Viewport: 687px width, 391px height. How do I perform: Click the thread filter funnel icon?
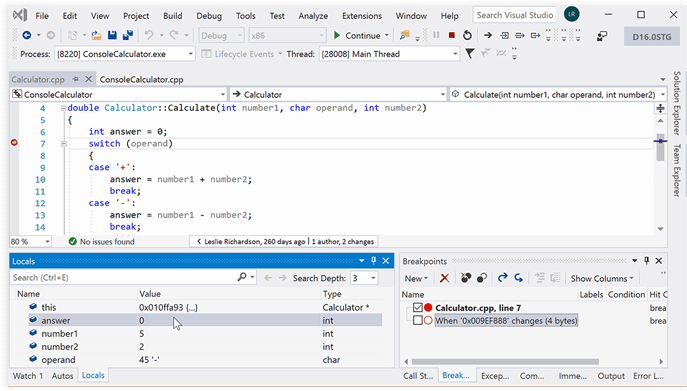point(470,54)
